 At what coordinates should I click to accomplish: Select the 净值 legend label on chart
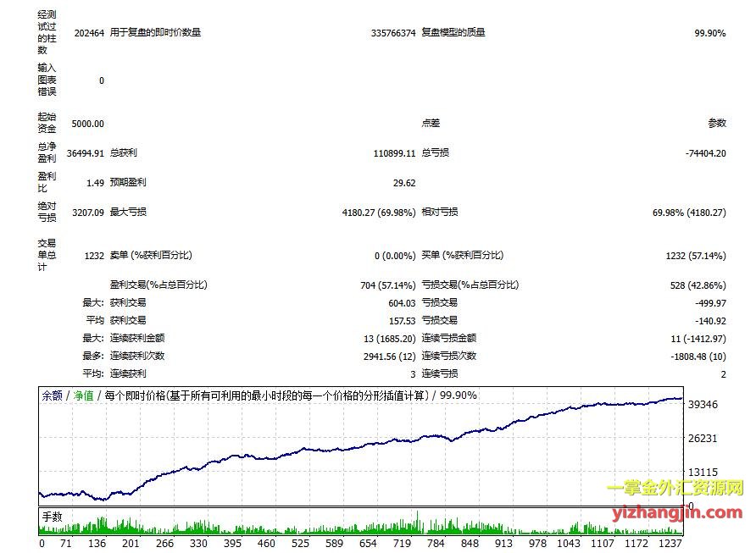[83, 395]
